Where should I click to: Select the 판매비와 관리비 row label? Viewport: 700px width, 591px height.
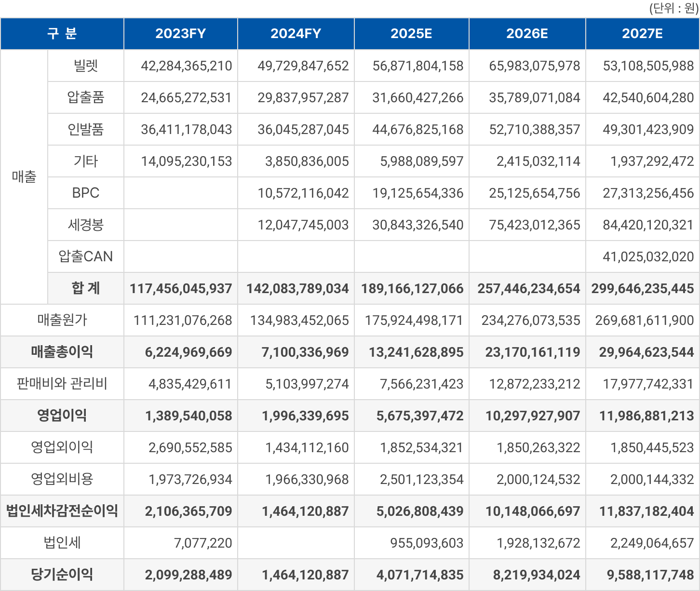pyautogui.click(x=62, y=384)
